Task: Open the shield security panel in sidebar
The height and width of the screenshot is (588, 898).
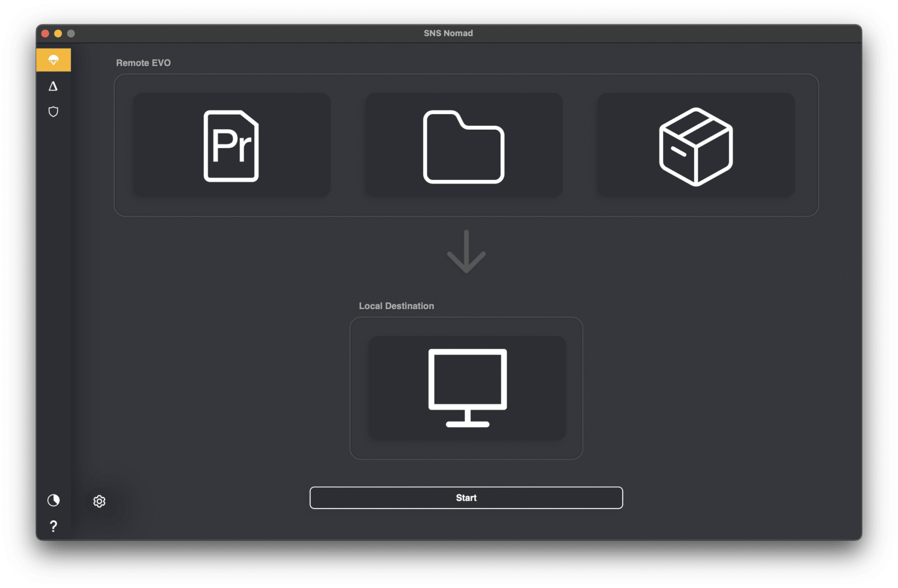Action: tap(53, 112)
